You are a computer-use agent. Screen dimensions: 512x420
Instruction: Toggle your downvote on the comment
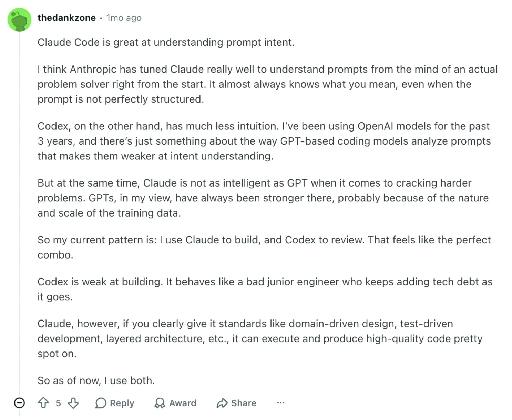pos(73,403)
